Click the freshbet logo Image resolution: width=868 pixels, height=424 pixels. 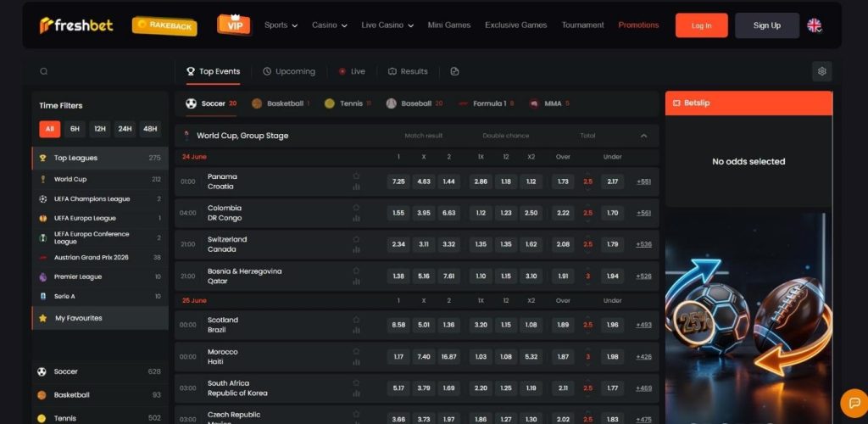76,25
